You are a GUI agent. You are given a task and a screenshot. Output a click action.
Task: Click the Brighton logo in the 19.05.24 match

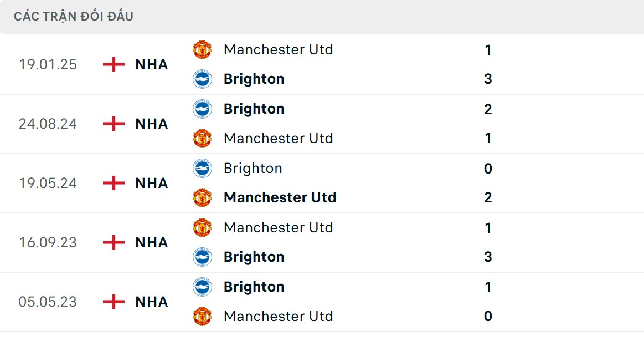pos(203,168)
